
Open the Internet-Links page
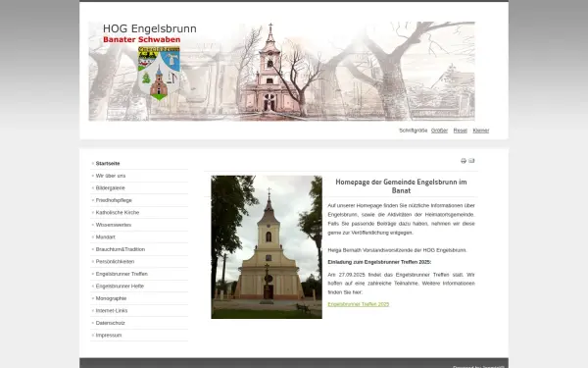(112, 310)
